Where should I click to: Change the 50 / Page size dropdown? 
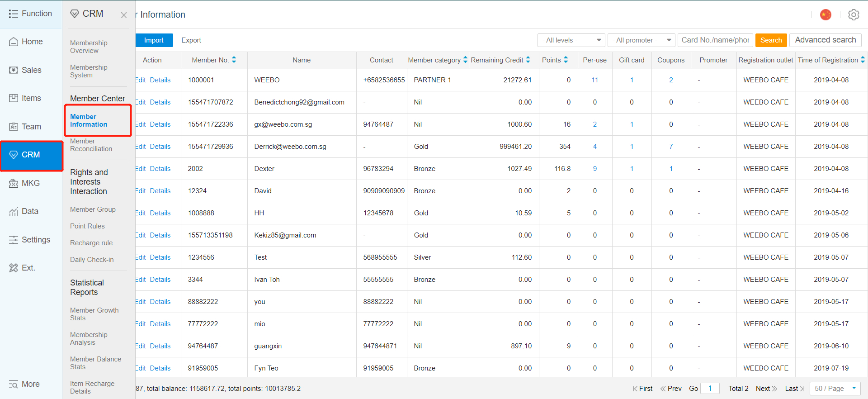coord(835,389)
